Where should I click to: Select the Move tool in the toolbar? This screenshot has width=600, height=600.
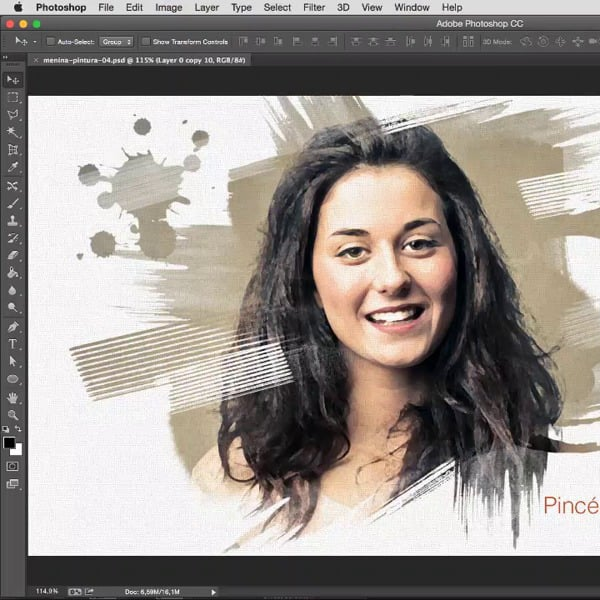tap(13, 79)
